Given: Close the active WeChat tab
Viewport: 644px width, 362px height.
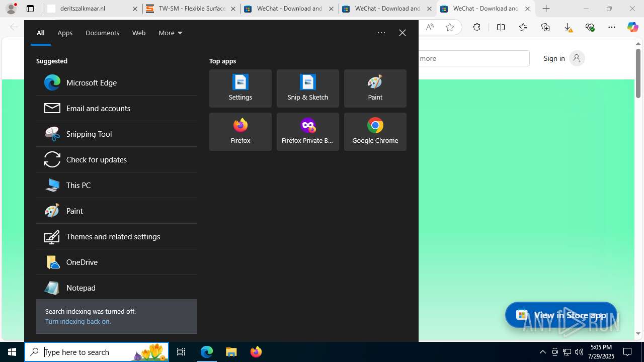Looking at the screenshot, I should pos(527,9).
